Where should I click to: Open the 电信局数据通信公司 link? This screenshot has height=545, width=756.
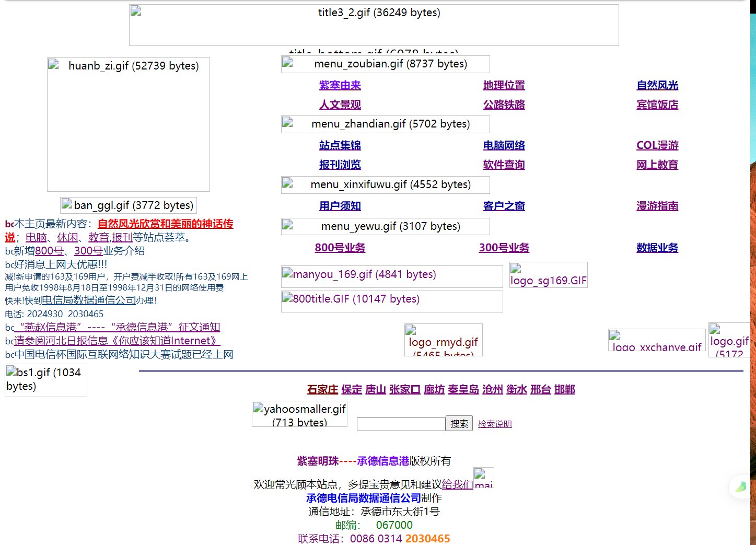89,300
